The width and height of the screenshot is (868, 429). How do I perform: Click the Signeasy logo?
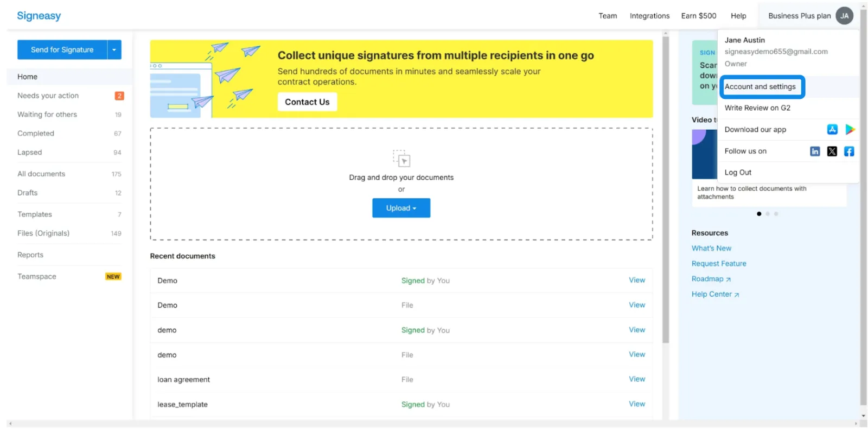pos(39,16)
